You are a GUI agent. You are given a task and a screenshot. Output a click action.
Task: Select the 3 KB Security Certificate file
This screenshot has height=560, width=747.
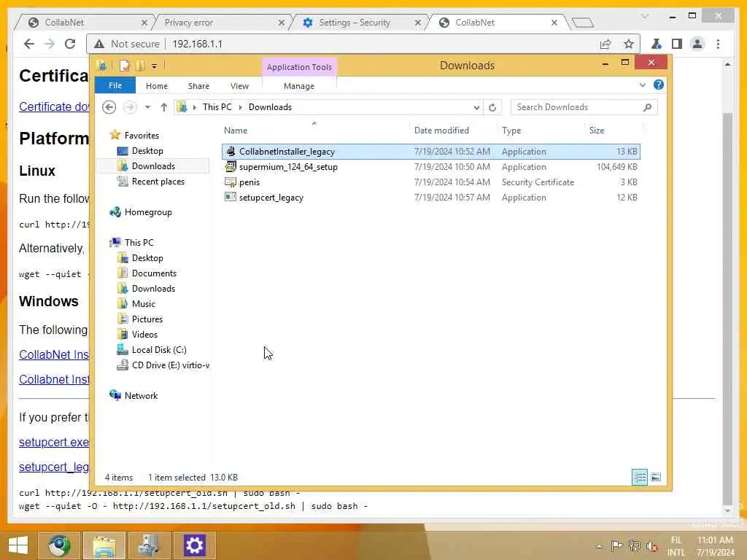point(430,182)
